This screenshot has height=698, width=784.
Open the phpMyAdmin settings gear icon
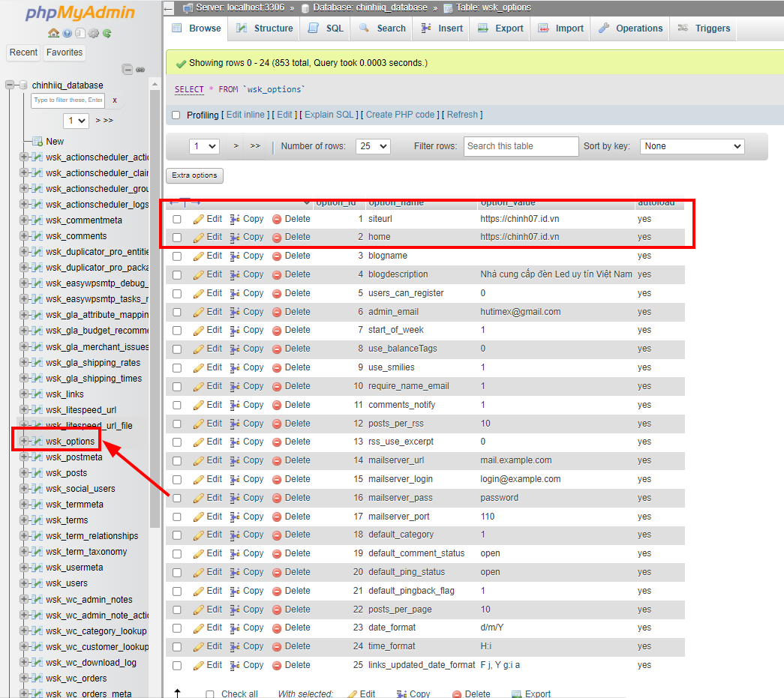(x=94, y=33)
